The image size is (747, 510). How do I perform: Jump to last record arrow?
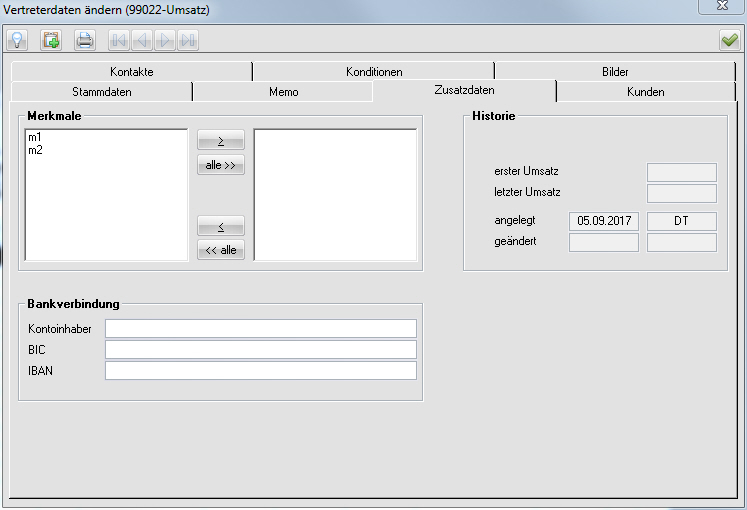(x=188, y=40)
